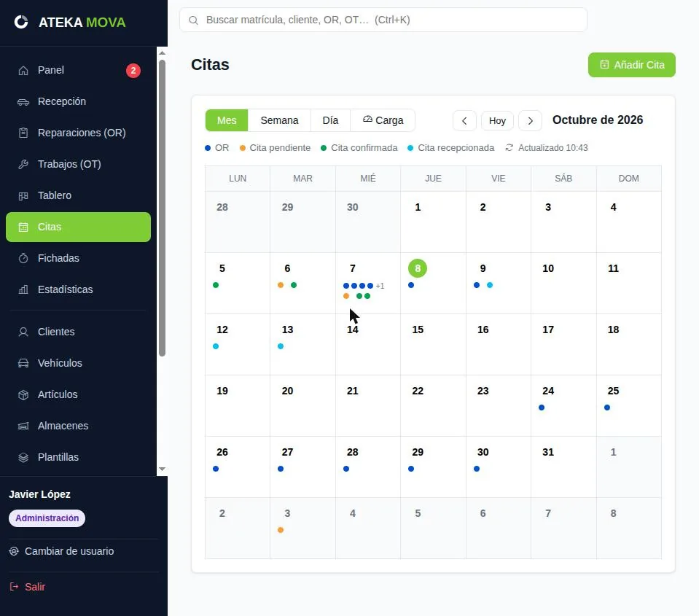
Task: Click the Tablero board icon
Action: pos(23,195)
